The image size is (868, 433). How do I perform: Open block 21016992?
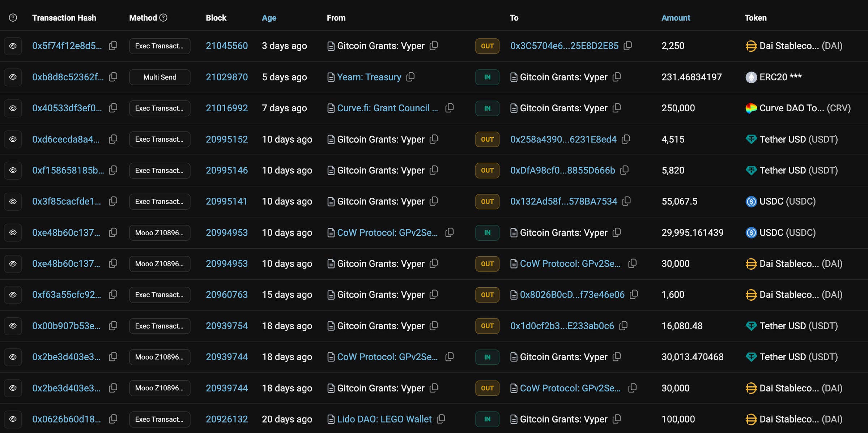(x=227, y=108)
